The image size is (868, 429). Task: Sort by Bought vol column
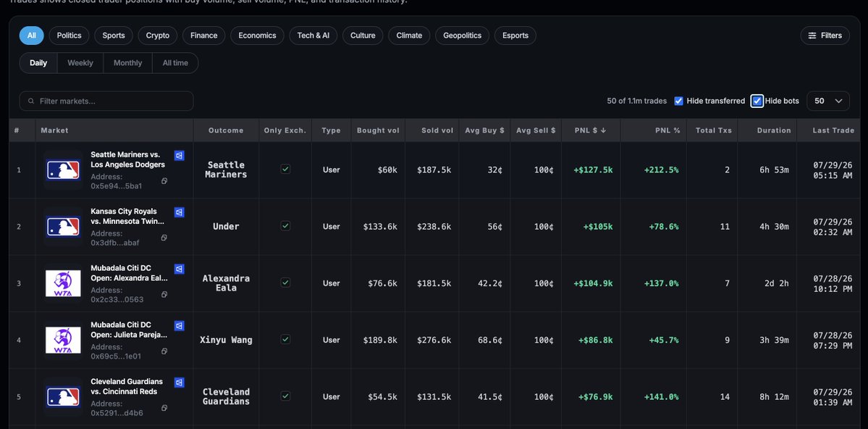pos(378,130)
